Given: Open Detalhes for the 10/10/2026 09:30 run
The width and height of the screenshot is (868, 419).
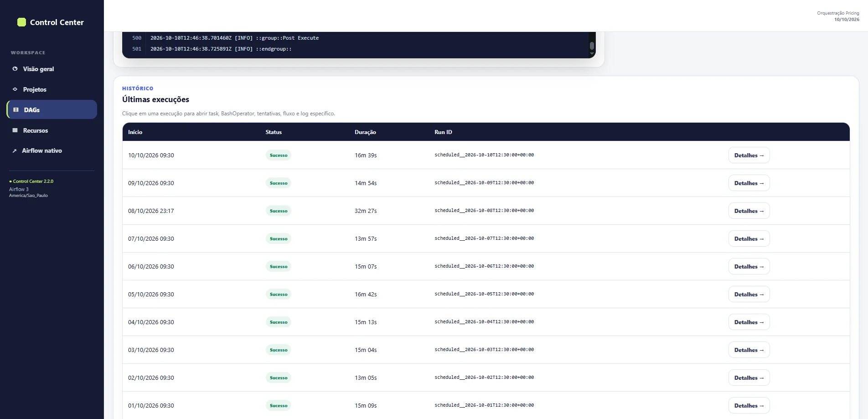Looking at the screenshot, I should point(749,155).
